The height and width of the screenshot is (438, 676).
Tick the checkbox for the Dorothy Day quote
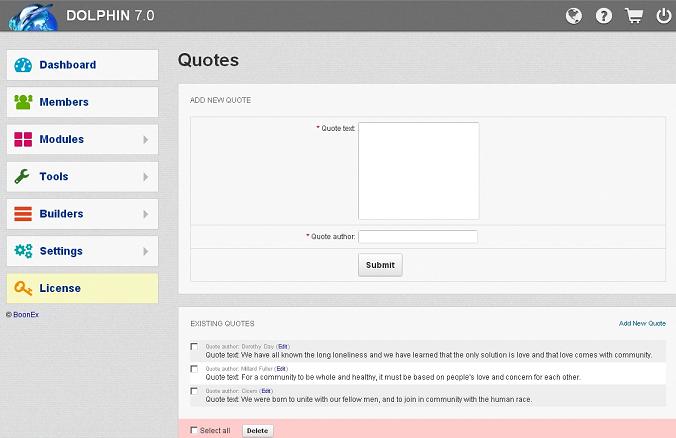[194, 347]
